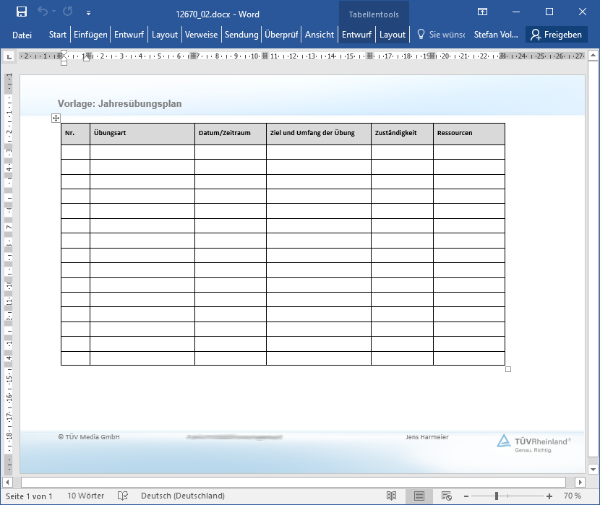Open the Tabellentools Layout tab
Image resolution: width=600 pixels, height=505 pixels.
tap(393, 34)
